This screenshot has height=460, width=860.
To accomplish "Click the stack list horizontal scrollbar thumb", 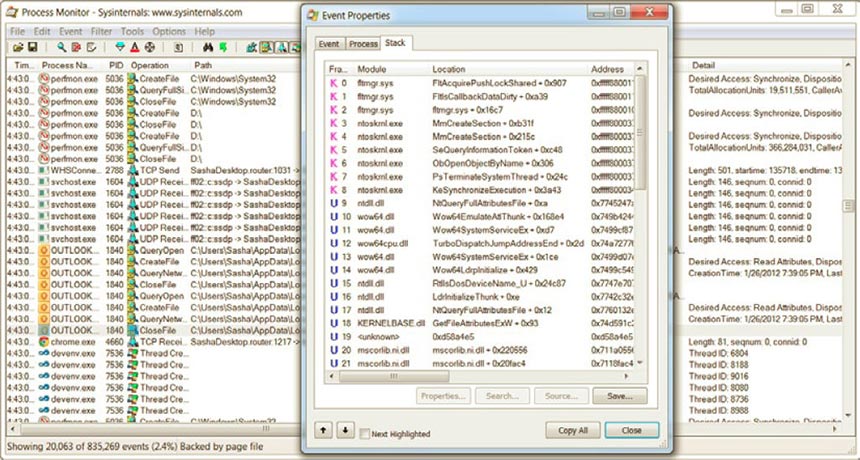I will pyautogui.click(x=393, y=377).
